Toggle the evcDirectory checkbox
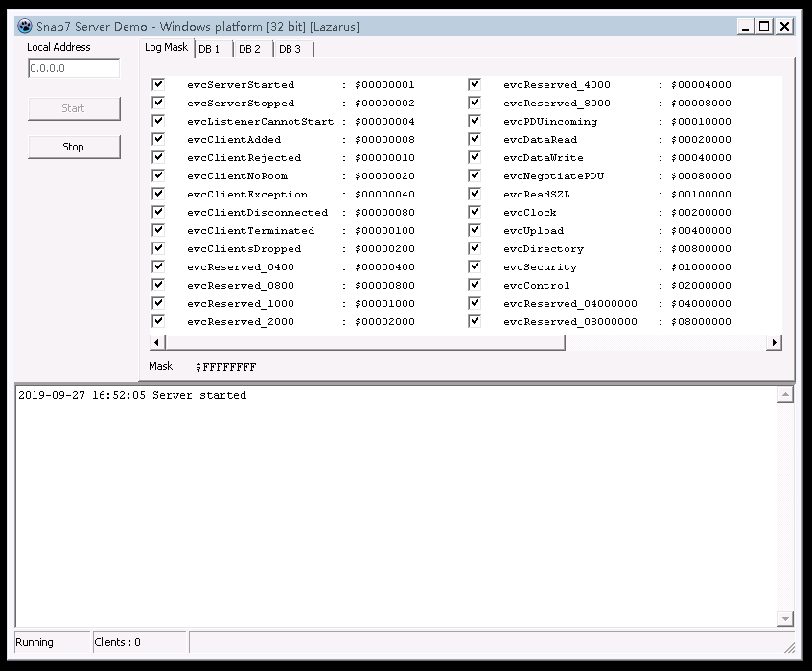The height and width of the screenshot is (671, 812). [x=475, y=248]
